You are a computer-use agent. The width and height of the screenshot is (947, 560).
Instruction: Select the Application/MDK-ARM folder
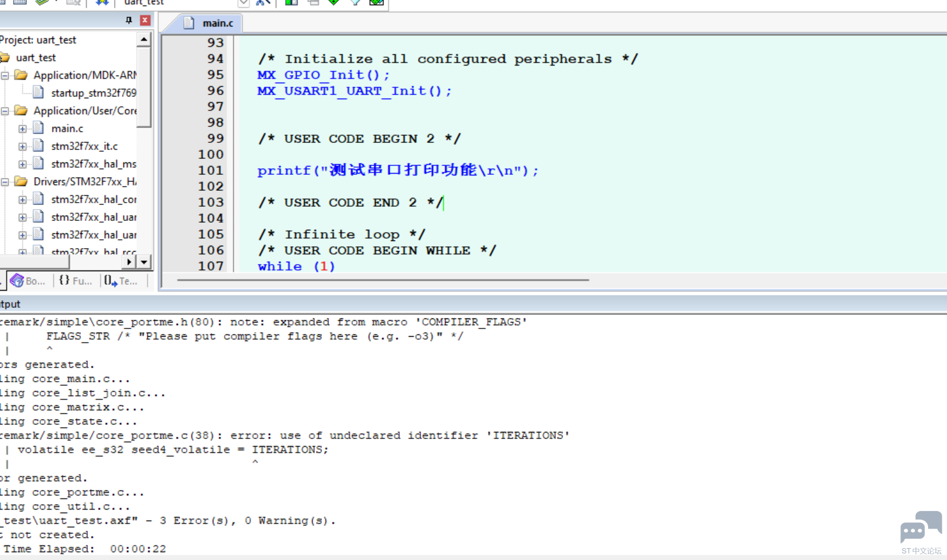point(84,75)
